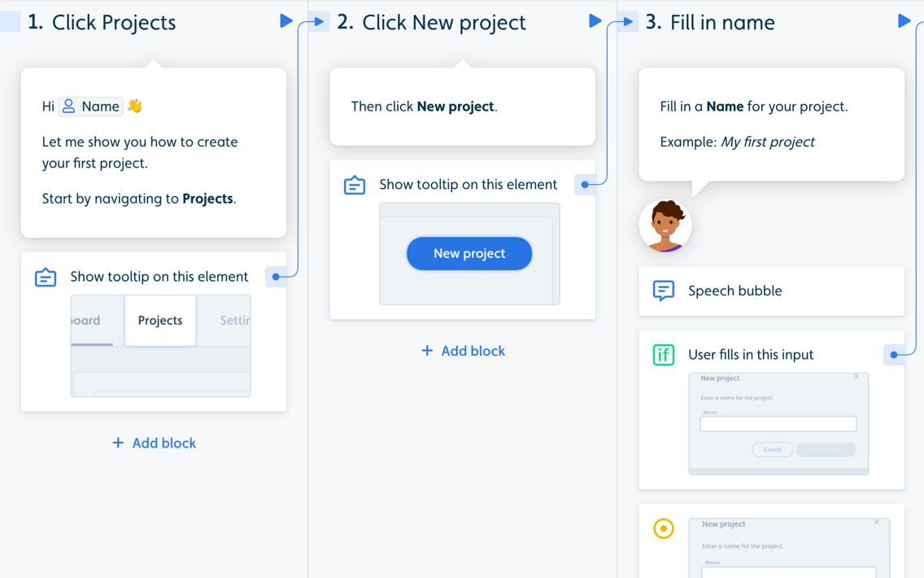Select the Name attribute chip in greeting
Screen dimensions: 924x578
pyautogui.click(x=90, y=106)
